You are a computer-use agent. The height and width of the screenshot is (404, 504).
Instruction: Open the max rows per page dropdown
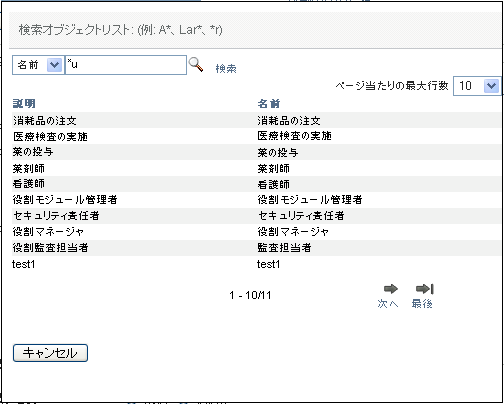click(x=477, y=86)
